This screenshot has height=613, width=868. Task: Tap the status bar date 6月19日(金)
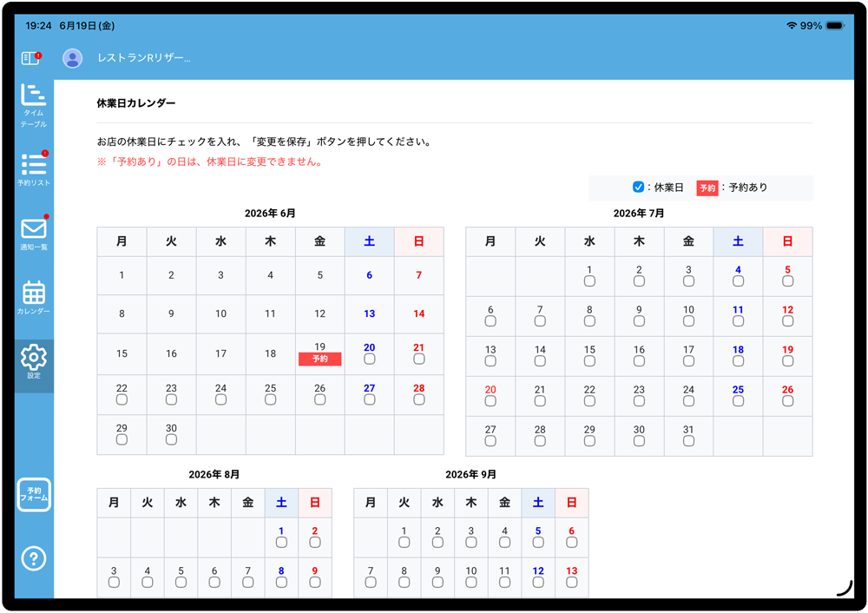pyautogui.click(x=87, y=25)
